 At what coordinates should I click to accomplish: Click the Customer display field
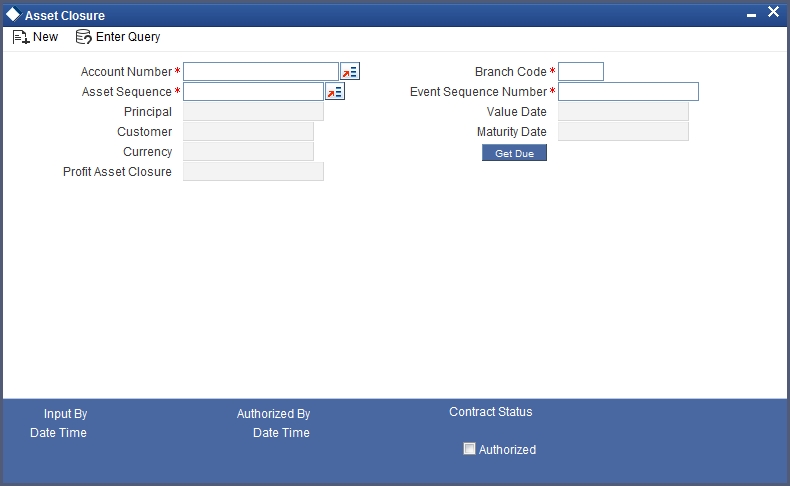248,131
